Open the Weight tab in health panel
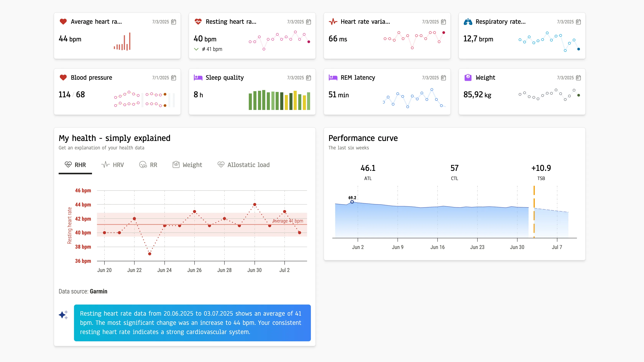Image resolution: width=644 pixels, height=362 pixels. click(x=187, y=165)
